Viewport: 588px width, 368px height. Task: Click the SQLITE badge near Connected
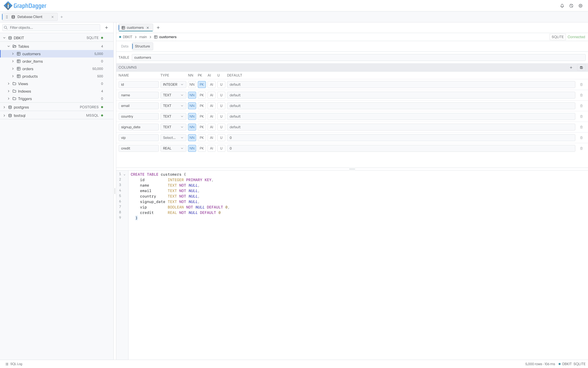click(x=557, y=37)
